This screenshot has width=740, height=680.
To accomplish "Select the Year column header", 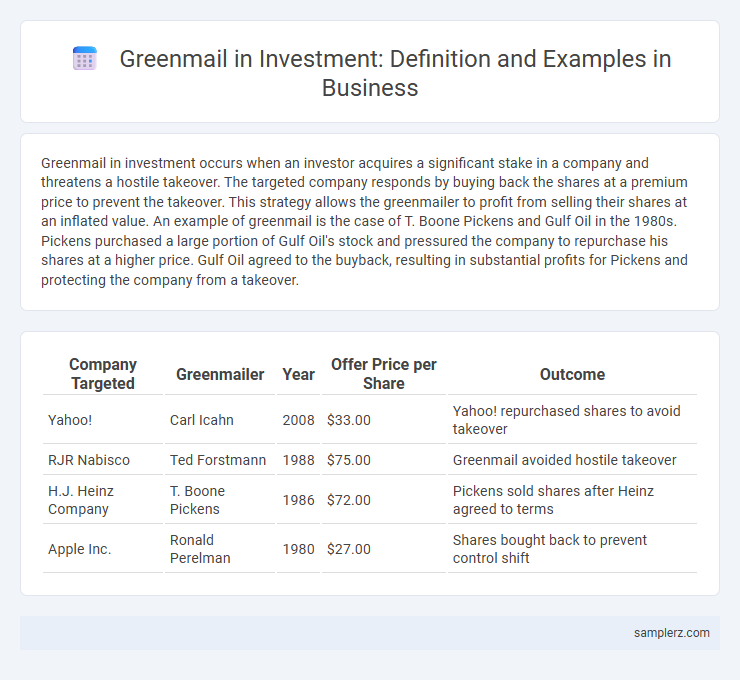I will click(x=298, y=374).
